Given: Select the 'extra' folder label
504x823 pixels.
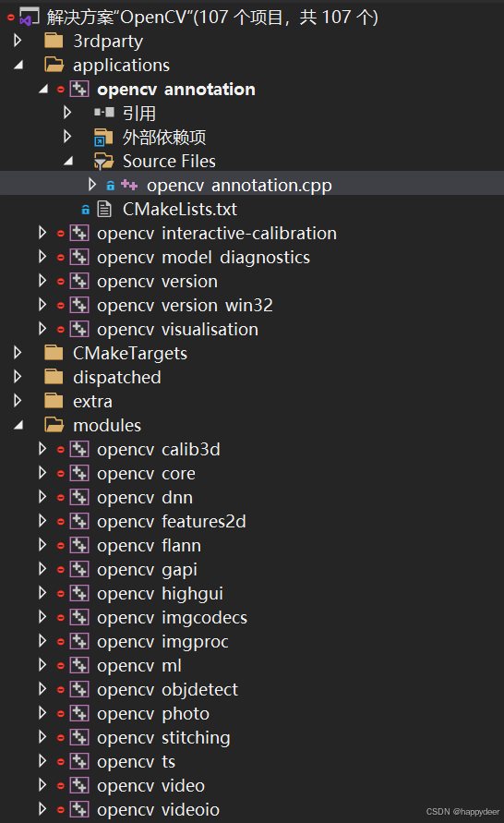Looking at the screenshot, I should pos(93,402).
